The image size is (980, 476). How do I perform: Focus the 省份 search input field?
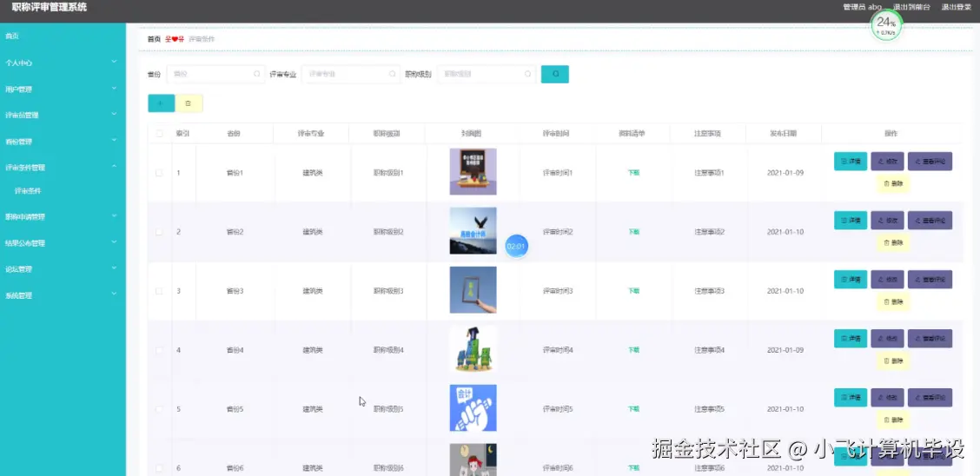click(x=216, y=74)
